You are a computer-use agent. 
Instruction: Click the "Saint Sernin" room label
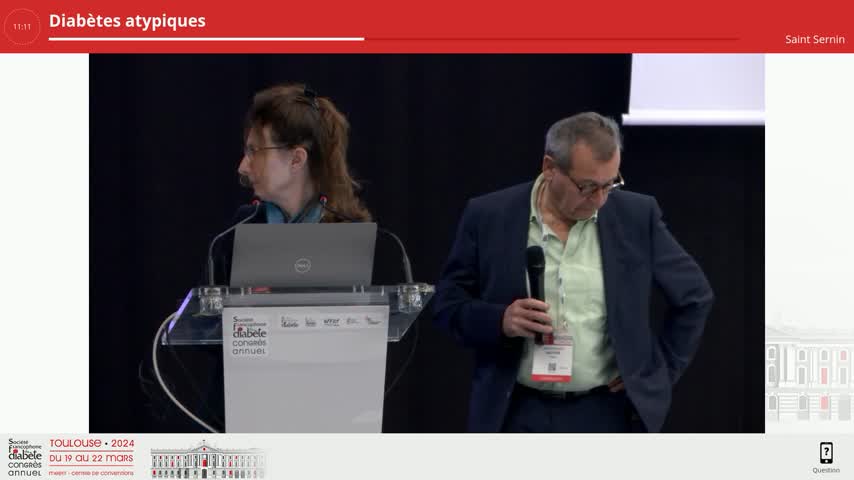pyautogui.click(x=814, y=40)
